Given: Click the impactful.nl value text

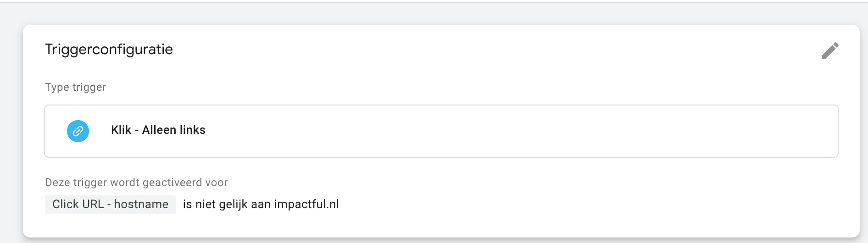Looking at the screenshot, I should point(306,204).
